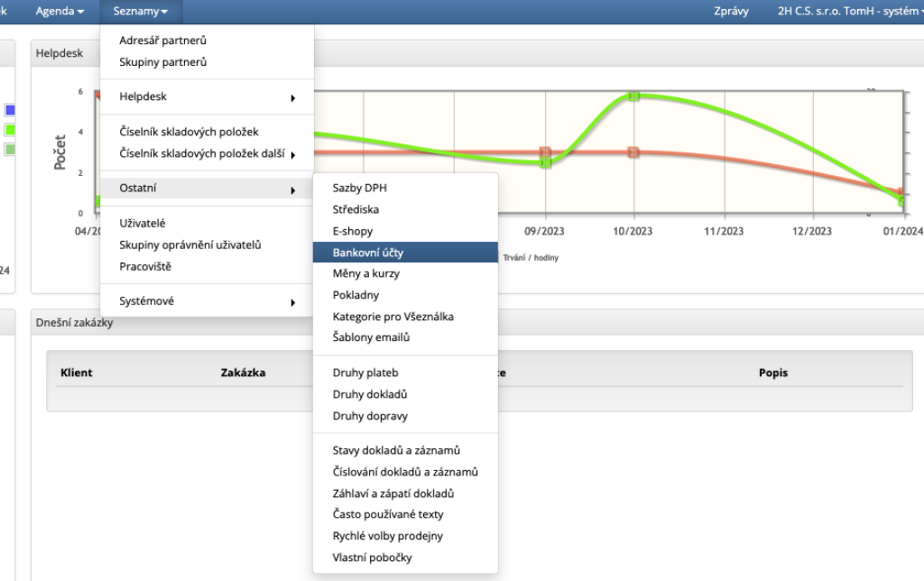Open the Agenda dropdown menu

tap(60, 12)
